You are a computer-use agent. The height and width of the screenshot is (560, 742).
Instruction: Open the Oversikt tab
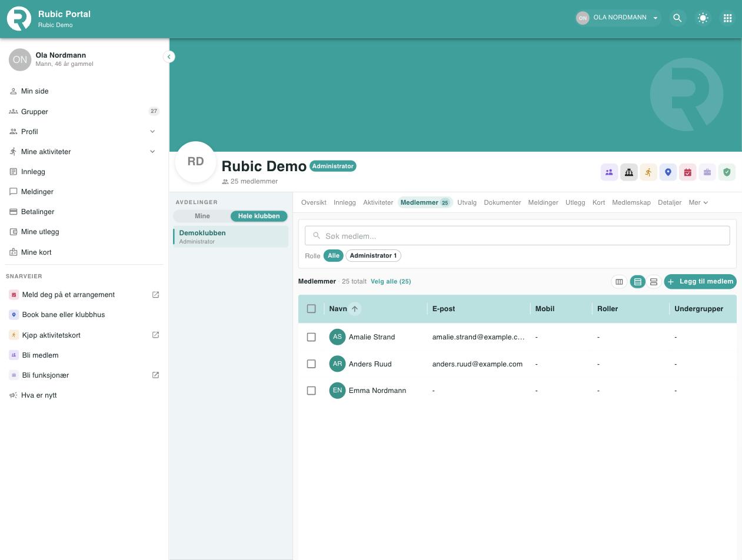tap(314, 202)
